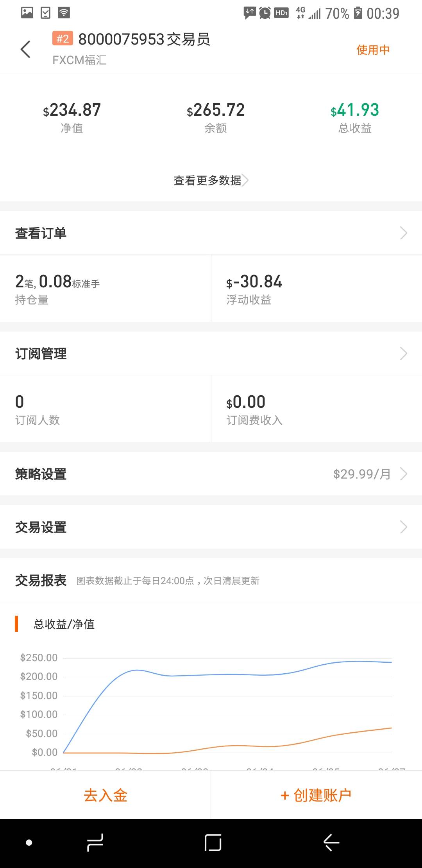Tap the #2 account badge
Viewport: 422px width, 868px height.
[x=63, y=39]
